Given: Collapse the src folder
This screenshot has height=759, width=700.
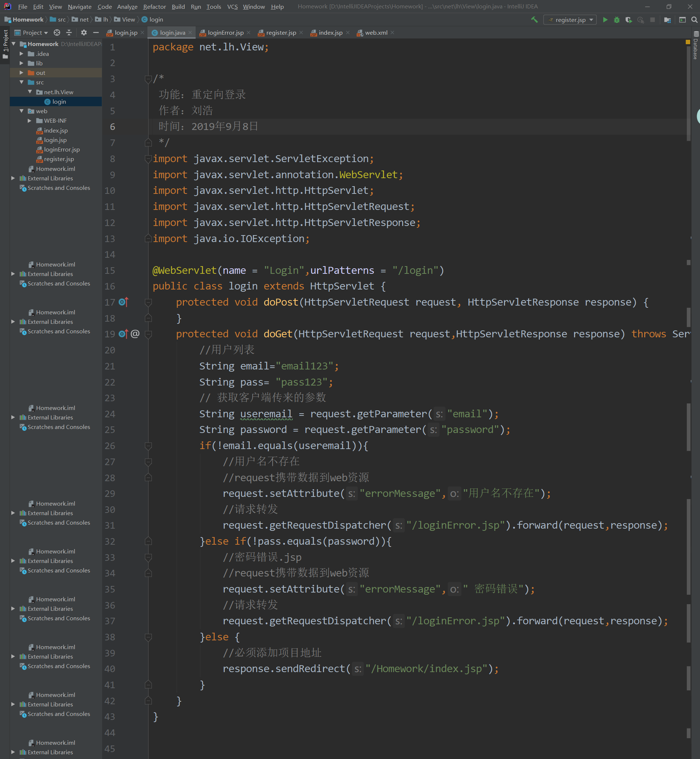Looking at the screenshot, I should click(x=22, y=82).
